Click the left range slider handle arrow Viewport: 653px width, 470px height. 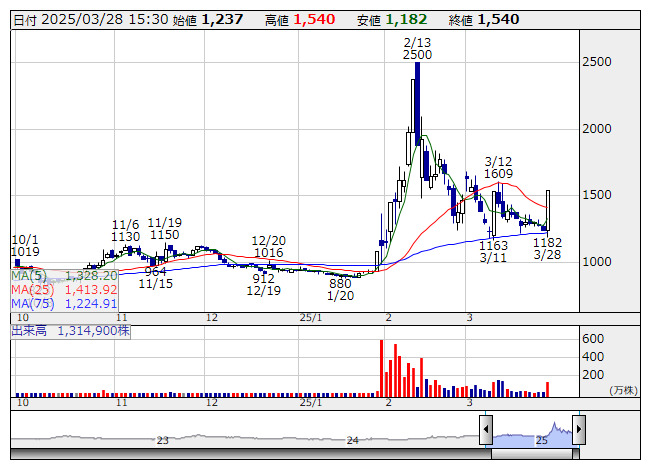485,429
